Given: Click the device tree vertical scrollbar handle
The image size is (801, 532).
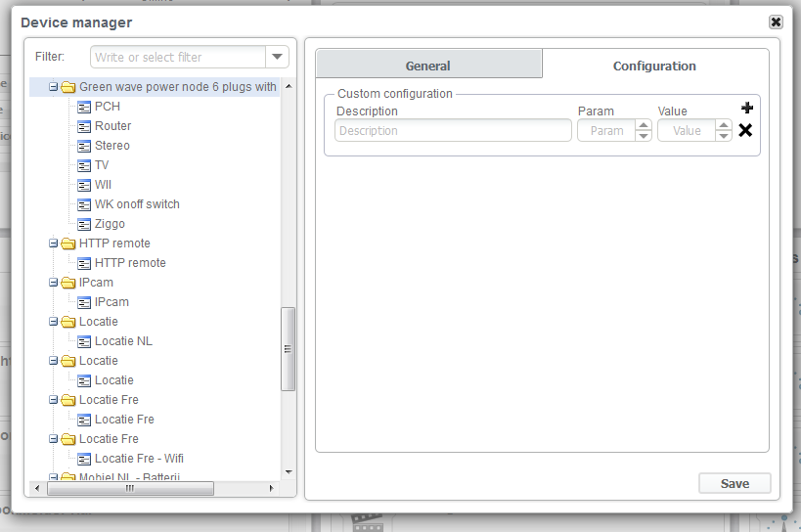Looking at the screenshot, I should [288, 349].
